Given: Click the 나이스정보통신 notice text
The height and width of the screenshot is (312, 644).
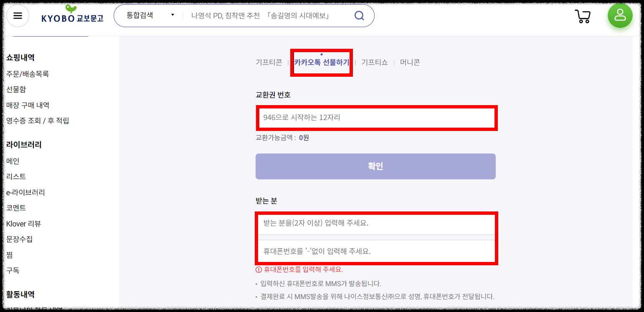Looking at the screenshot, I should click(377, 297).
